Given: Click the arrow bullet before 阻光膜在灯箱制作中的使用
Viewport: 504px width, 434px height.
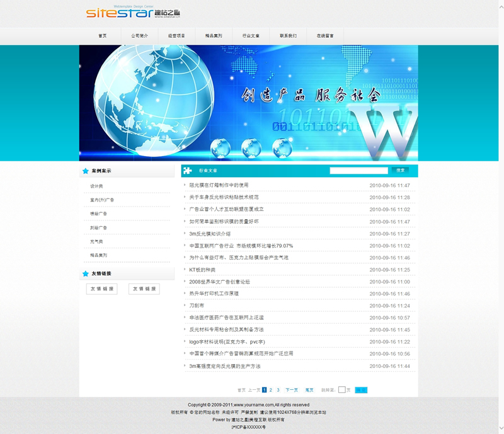Looking at the screenshot, I should (185, 186).
